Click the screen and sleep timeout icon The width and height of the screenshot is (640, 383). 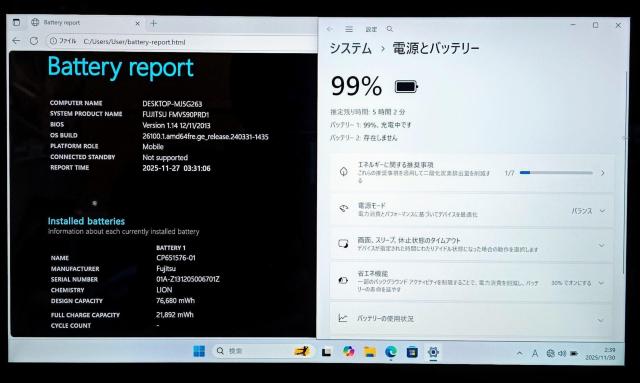(x=343, y=244)
